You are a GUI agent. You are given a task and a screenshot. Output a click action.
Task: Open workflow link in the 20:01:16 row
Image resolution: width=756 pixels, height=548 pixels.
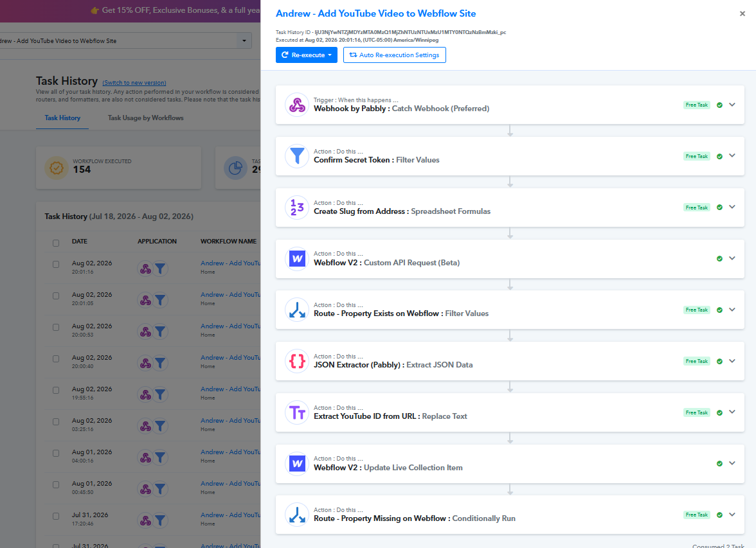[230, 263]
